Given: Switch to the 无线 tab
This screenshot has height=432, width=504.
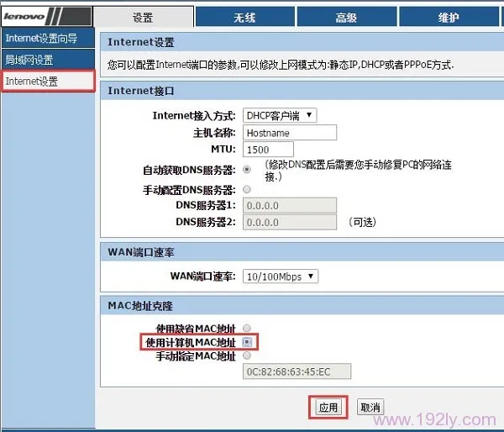Looking at the screenshot, I should point(244,18).
